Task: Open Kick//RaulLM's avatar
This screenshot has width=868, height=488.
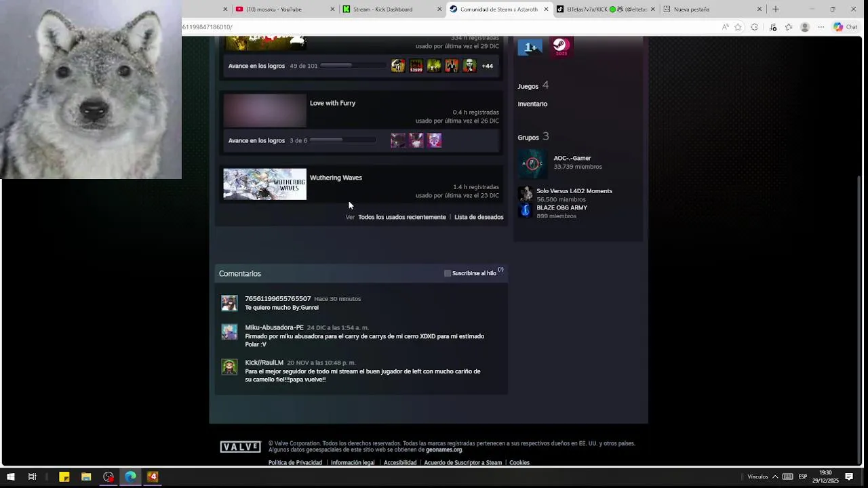Action: click(x=229, y=367)
